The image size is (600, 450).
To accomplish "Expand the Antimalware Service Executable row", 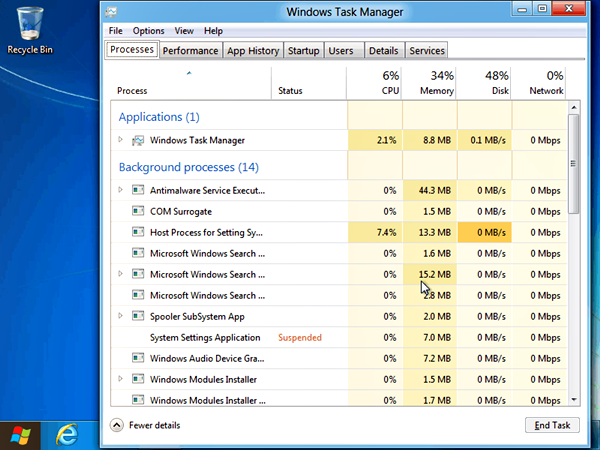I will coord(121,190).
